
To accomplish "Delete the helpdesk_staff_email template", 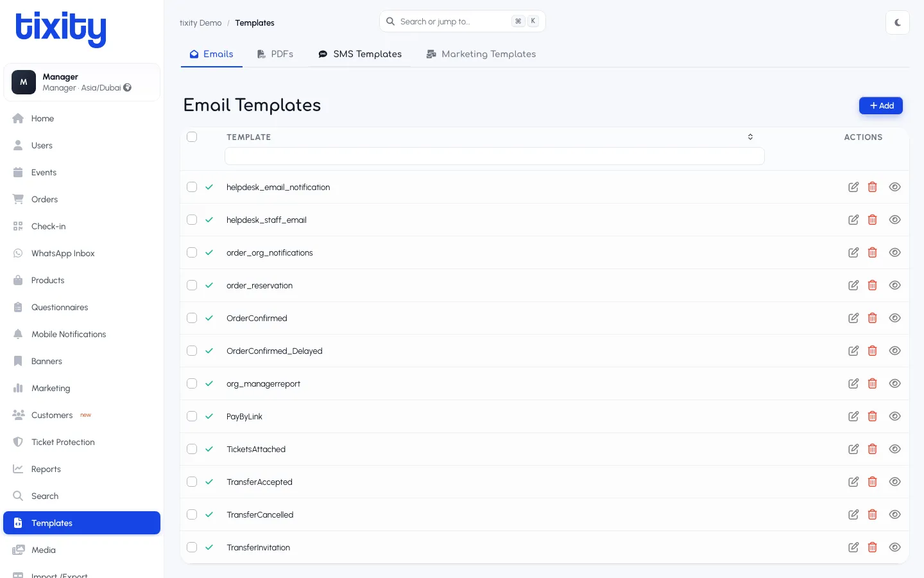I will tap(873, 220).
